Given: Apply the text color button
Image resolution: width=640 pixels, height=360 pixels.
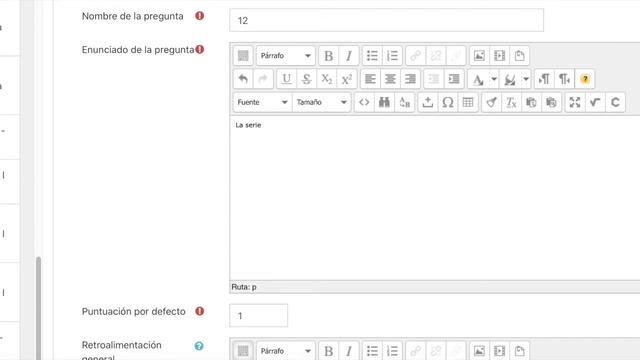Looking at the screenshot, I should click(x=478, y=79).
